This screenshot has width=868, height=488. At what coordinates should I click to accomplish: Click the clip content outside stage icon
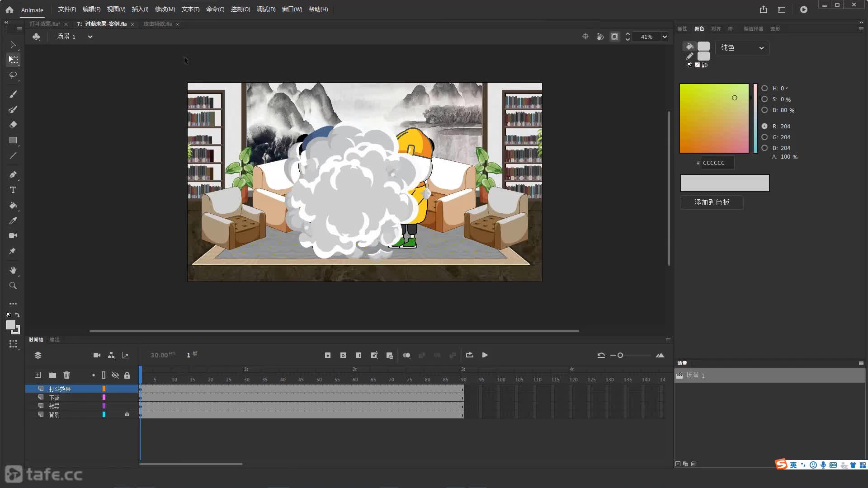click(x=615, y=37)
